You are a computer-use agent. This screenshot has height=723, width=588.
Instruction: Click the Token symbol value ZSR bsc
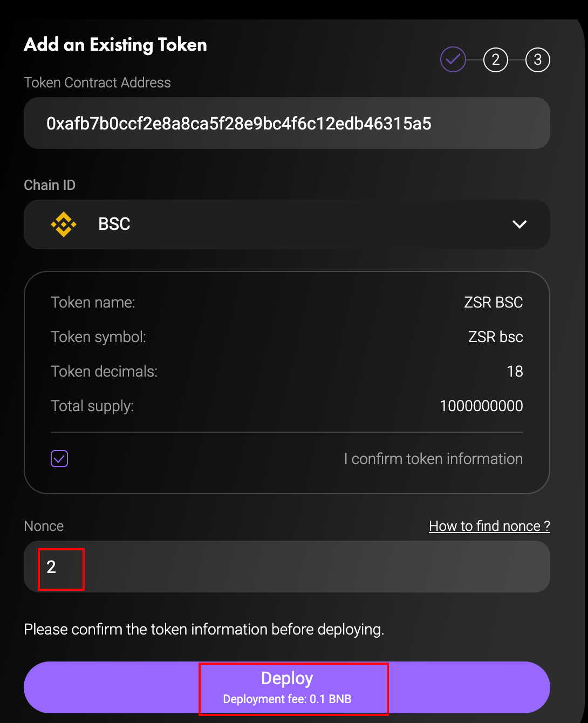[x=495, y=337]
